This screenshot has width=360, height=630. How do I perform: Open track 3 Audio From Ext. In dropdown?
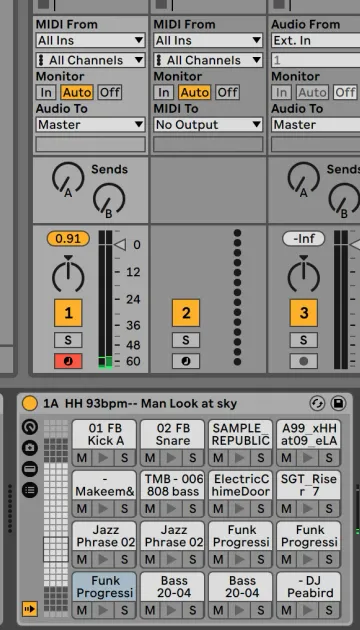click(x=315, y=41)
